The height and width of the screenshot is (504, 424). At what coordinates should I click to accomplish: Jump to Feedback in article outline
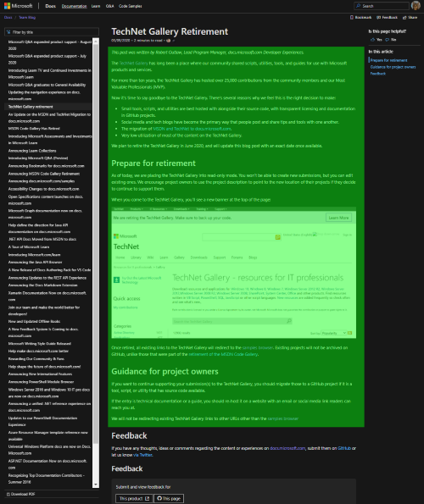[x=377, y=74]
